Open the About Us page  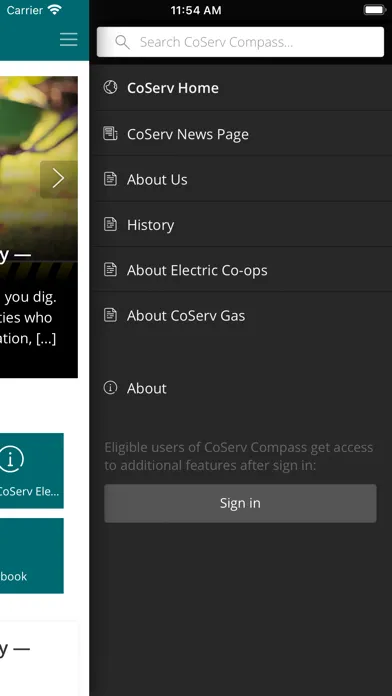click(241, 179)
